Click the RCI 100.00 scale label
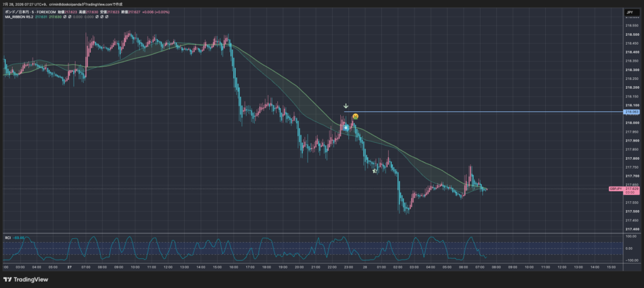The width and height of the screenshot is (644, 288). (631, 236)
